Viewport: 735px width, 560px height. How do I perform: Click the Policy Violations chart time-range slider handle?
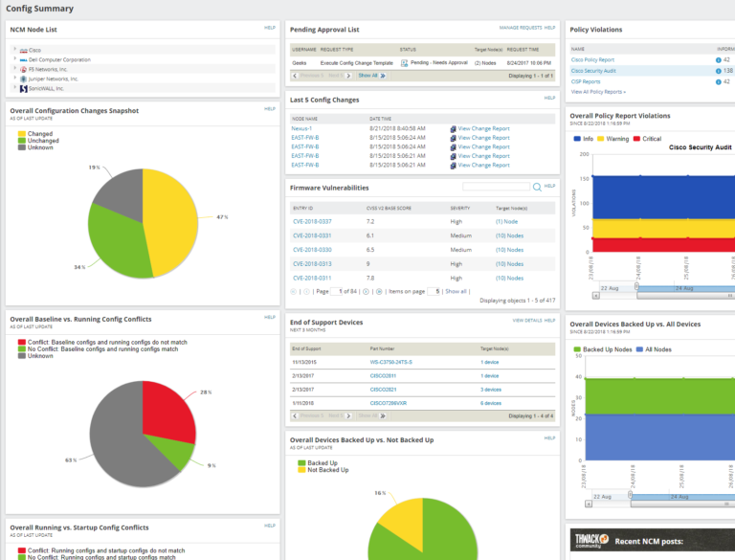tap(636, 286)
